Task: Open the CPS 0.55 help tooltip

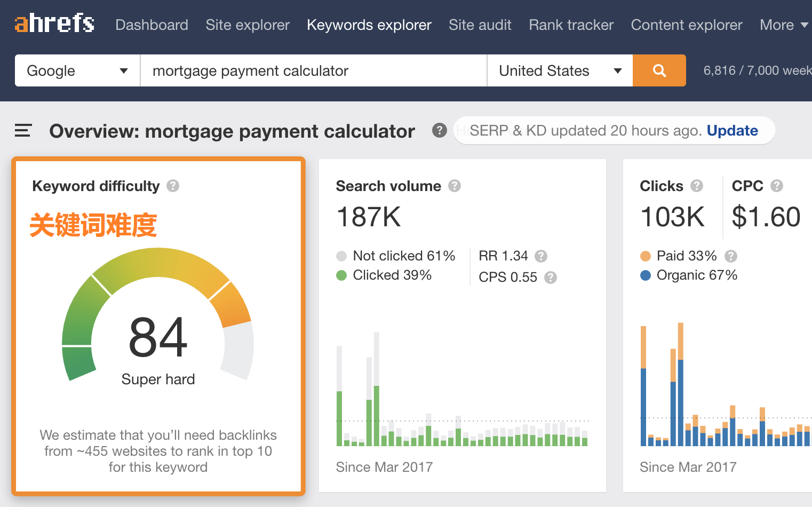Action: [550, 278]
